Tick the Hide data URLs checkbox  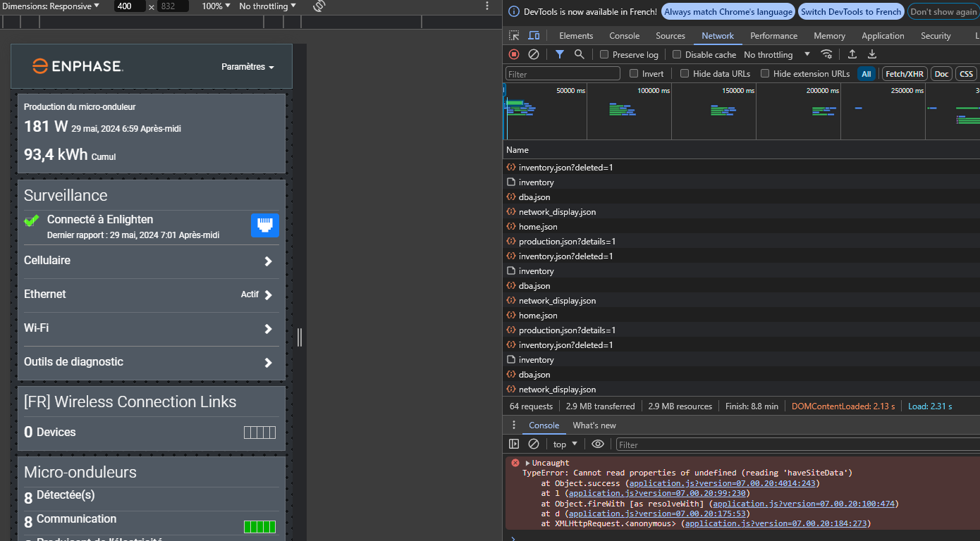point(685,73)
